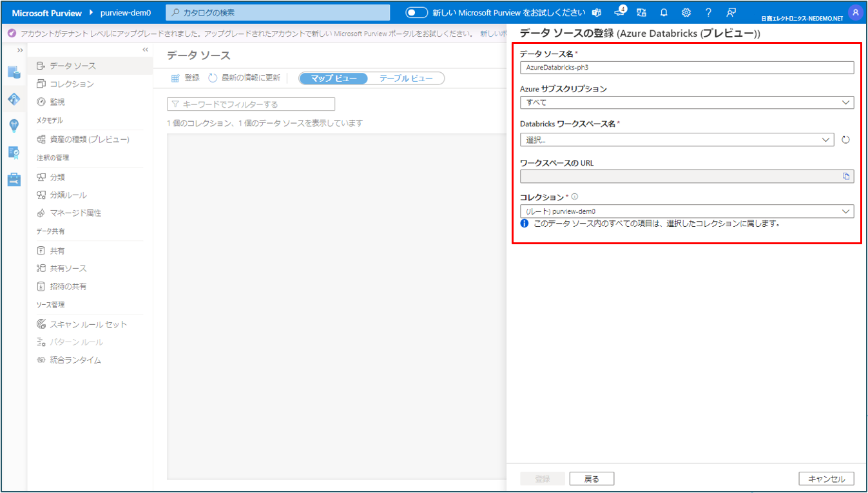The width and height of the screenshot is (868, 493).
Task: Focus the カタログの検索 search box
Action: click(x=278, y=13)
